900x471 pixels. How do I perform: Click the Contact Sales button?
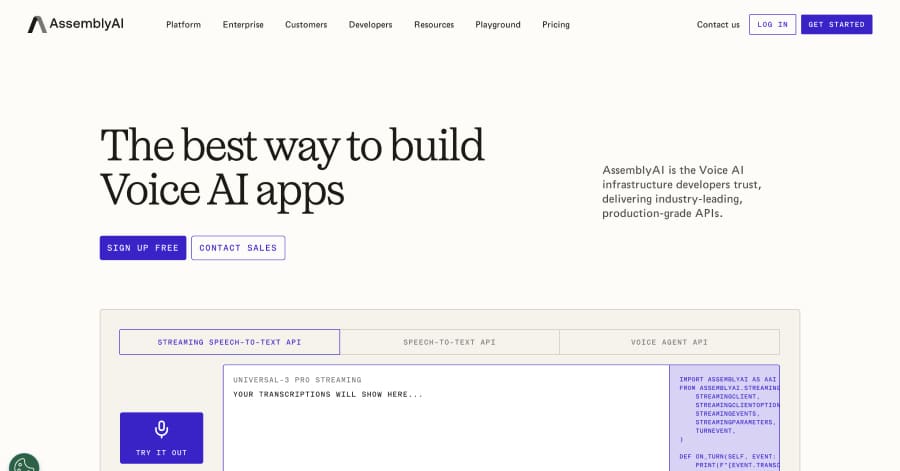[238, 248]
